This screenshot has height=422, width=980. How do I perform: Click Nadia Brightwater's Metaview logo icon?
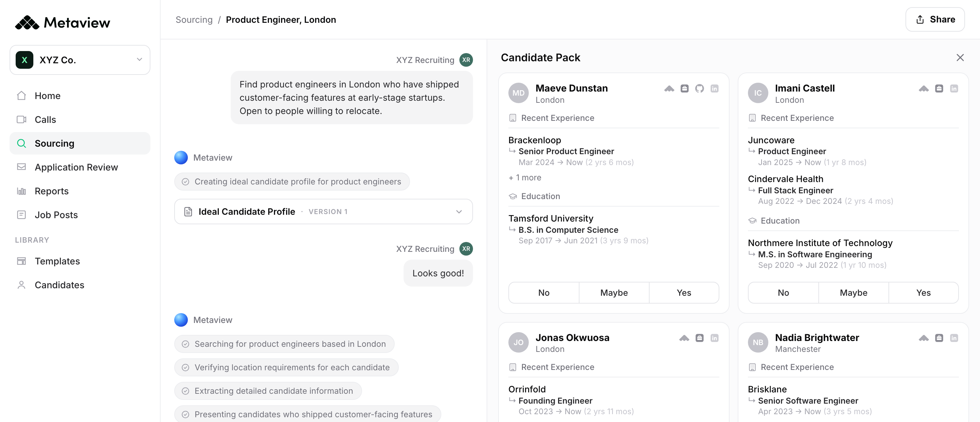[924, 338]
